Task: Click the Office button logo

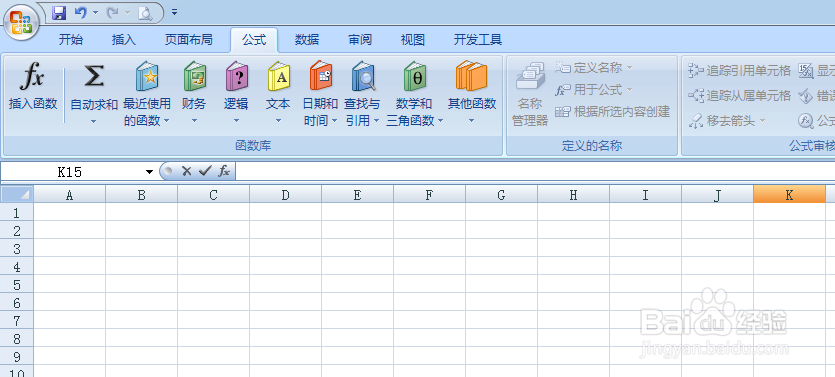Action: pos(21,22)
